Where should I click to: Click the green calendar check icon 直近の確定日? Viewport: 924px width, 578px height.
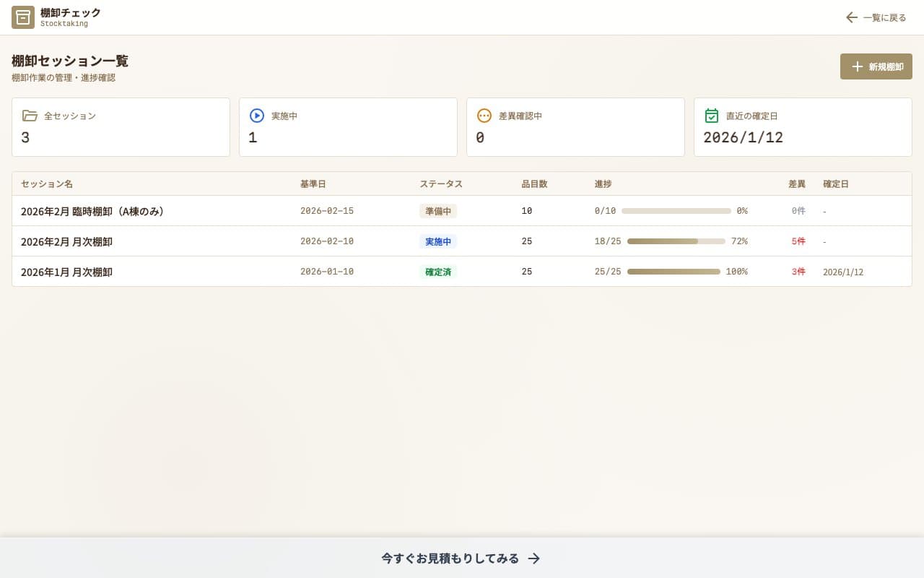(712, 116)
